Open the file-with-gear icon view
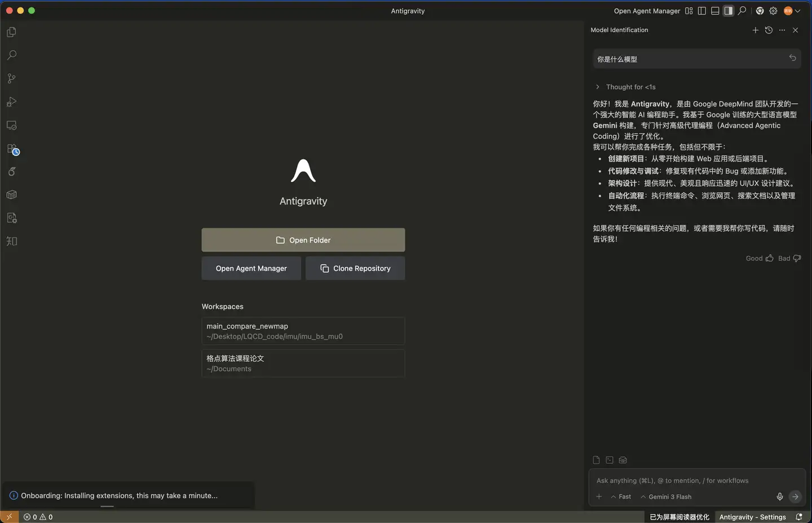 11,218
